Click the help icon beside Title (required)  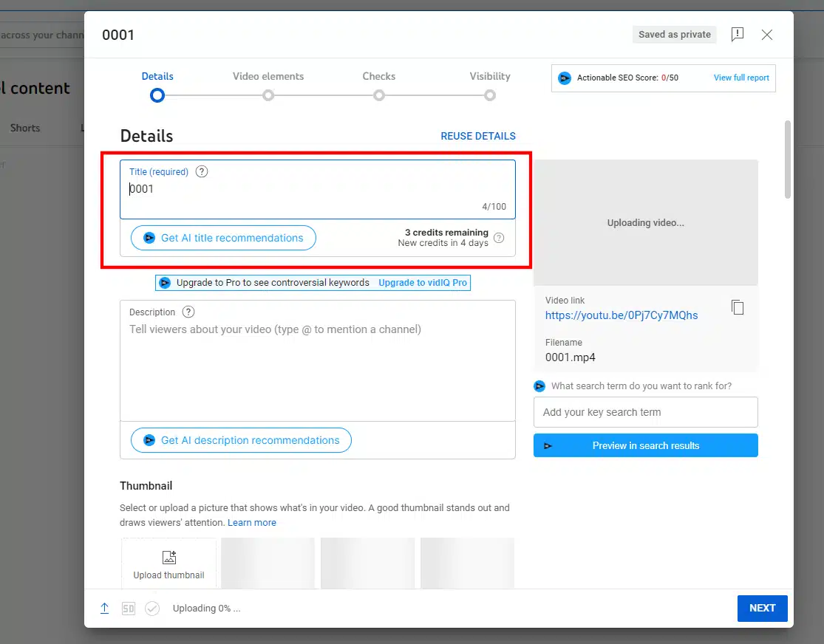click(x=202, y=171)
